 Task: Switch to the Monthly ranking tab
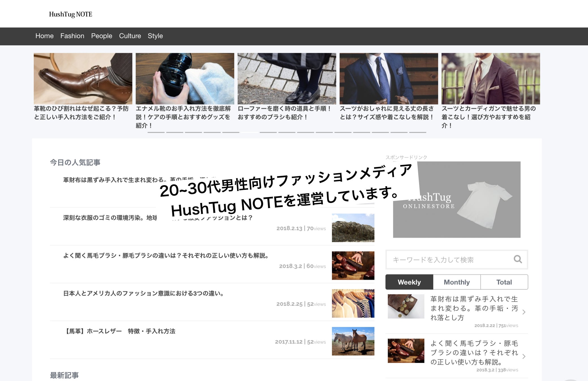coord(456,282)
